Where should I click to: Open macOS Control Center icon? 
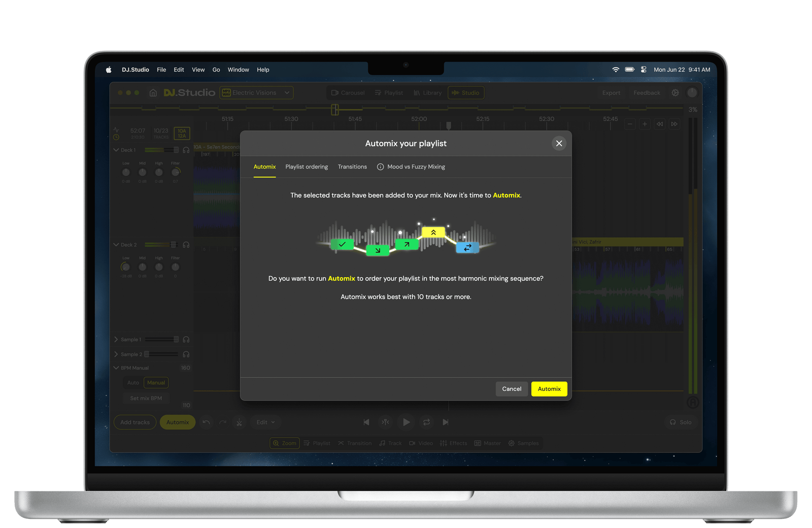644,70
